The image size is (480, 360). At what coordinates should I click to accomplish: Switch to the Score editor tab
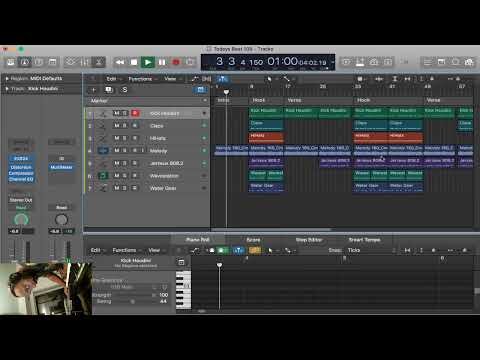253,240
